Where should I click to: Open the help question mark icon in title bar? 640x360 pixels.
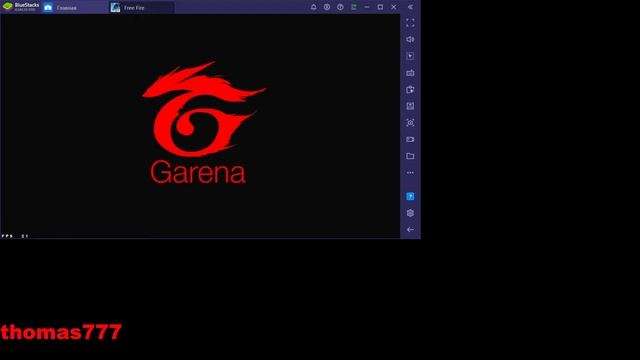coord(340,7)
